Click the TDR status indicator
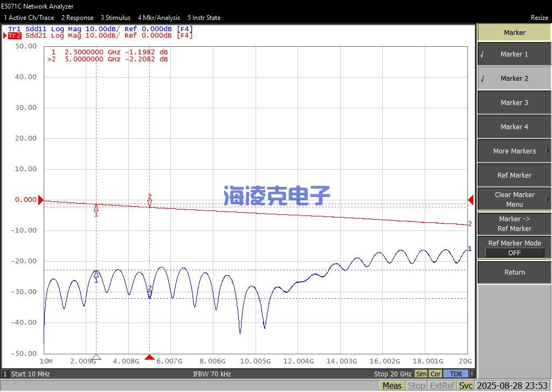The image size is (552, 392). [456, 374]
